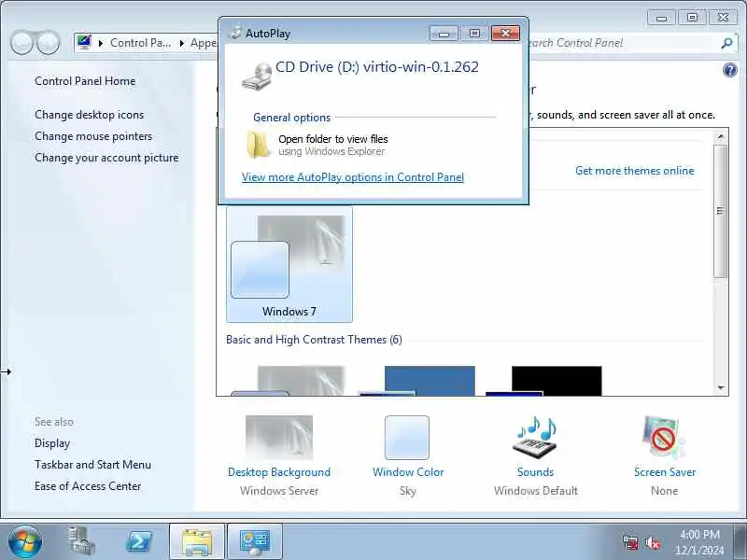Click the folder icon in AutoPlay dialog
The image size is (747, 560).
point(259,145)
